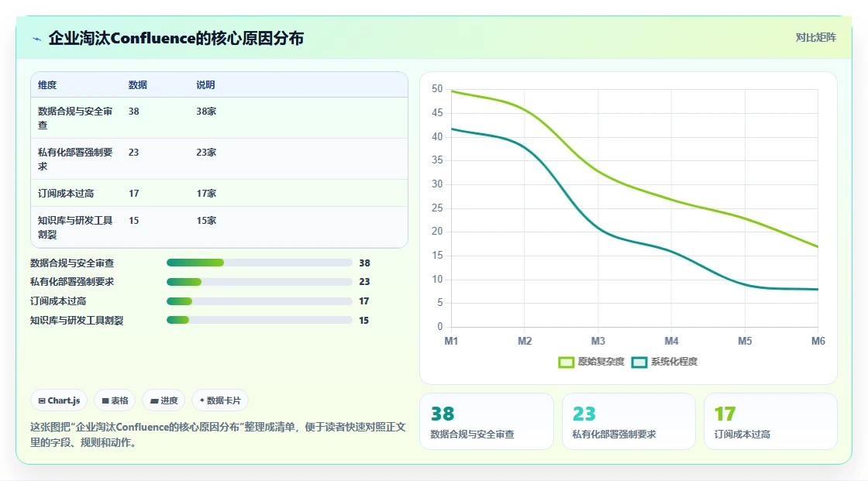The height and width of the screenshot is (481, 868).
Task: Click the 17家 table cell
Action: tap(206, 193)
